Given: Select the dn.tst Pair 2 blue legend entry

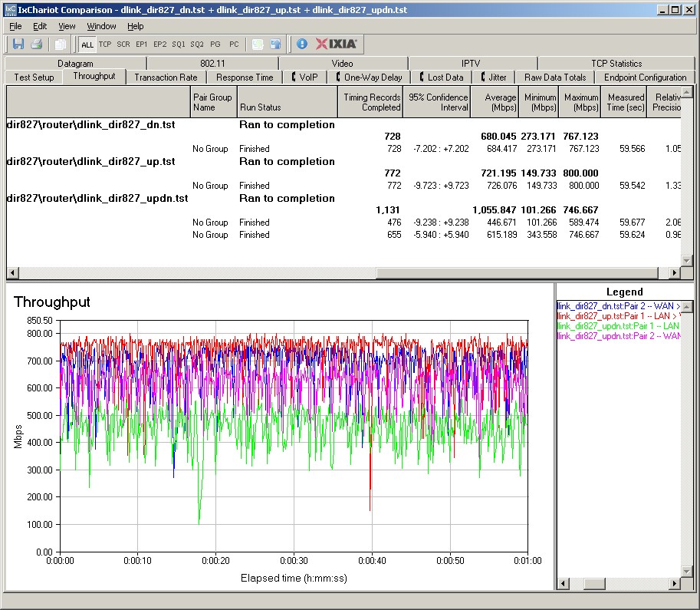Looking at the screenshot, I should click(x=618, y=306).
